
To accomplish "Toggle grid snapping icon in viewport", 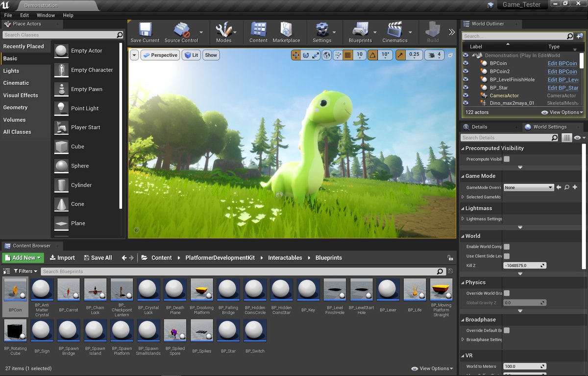I will point(348,55).
